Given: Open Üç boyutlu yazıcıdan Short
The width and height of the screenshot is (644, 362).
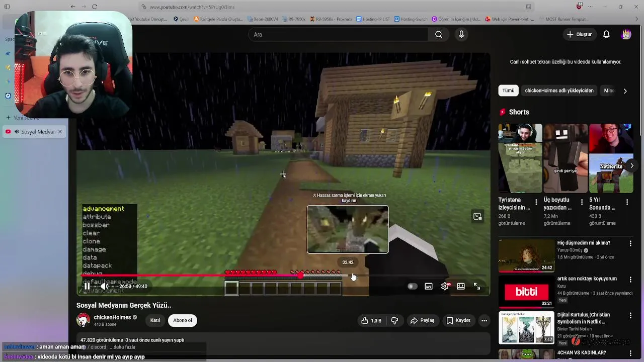Looking at the screenshot, I should pos(566,158).
